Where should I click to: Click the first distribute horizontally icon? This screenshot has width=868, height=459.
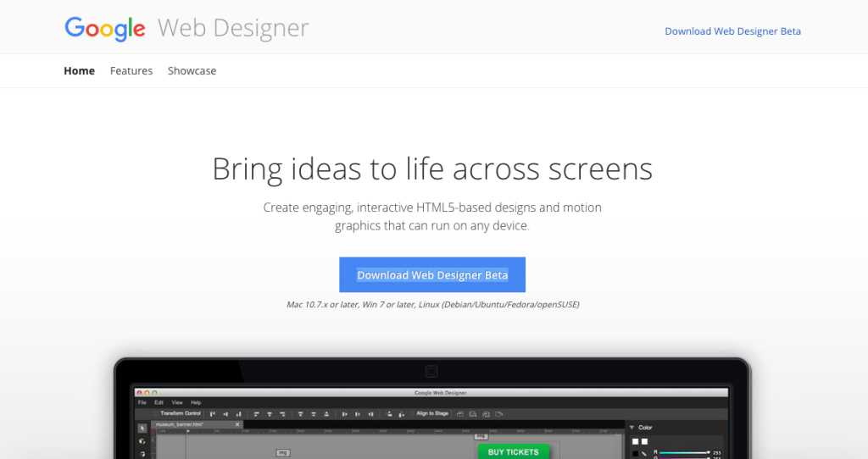pyautogui.click(x=344, y=414)
